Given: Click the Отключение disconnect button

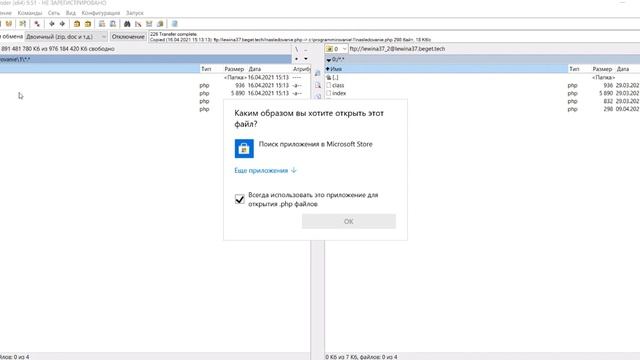Looking at the screenshot, I should click(x=128, y=37).
